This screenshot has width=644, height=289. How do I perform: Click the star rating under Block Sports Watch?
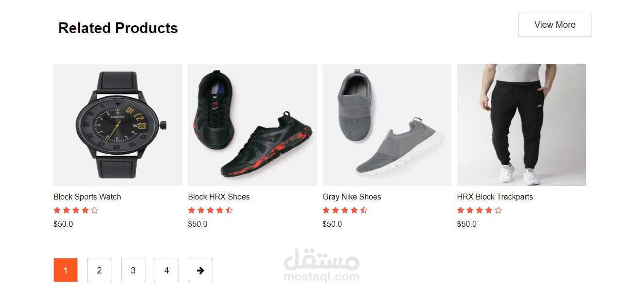coord(76,210)
